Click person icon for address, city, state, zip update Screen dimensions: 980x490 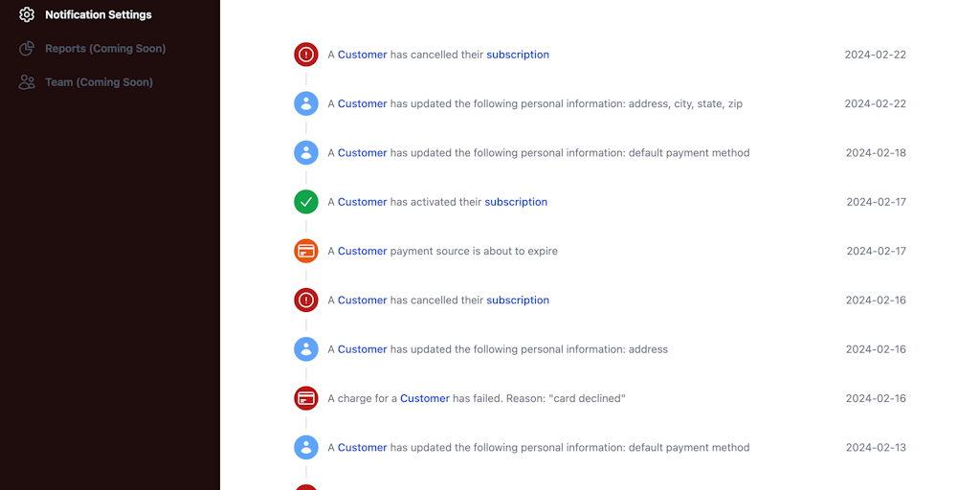coord(306,103)
